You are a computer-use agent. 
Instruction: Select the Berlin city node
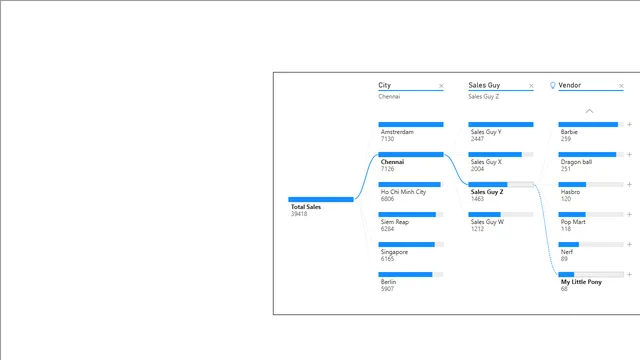click(411, 274)
